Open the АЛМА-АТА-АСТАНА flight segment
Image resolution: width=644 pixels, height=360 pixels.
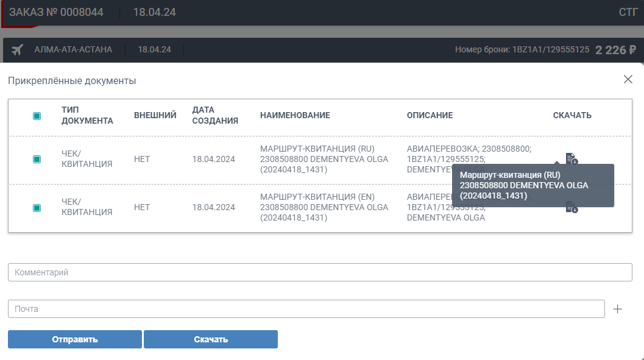73,49
